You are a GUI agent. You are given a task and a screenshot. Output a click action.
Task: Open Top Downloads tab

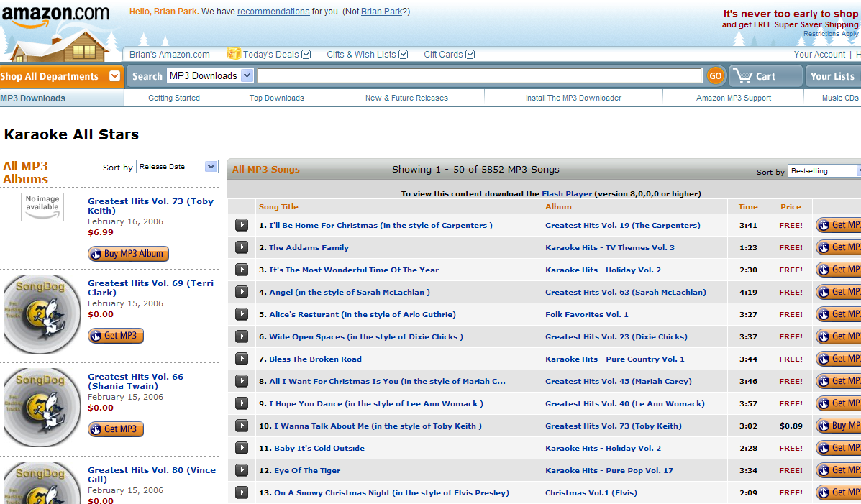pos(277,98)
